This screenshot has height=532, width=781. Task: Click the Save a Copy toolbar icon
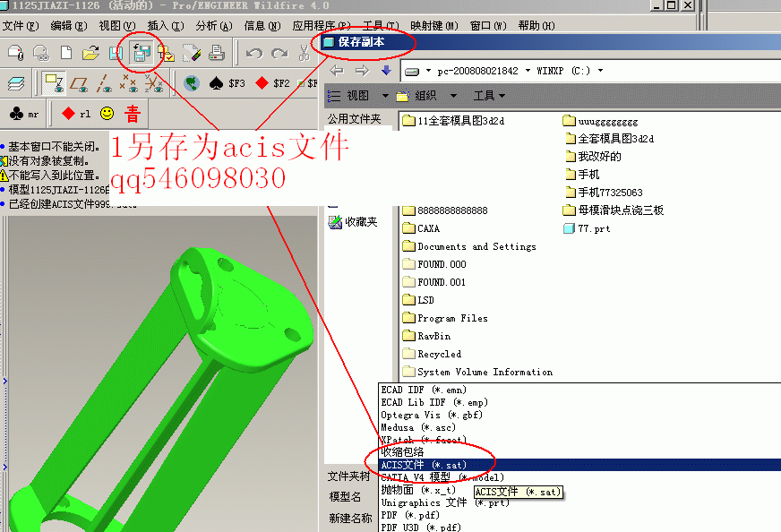click(141, 52)
